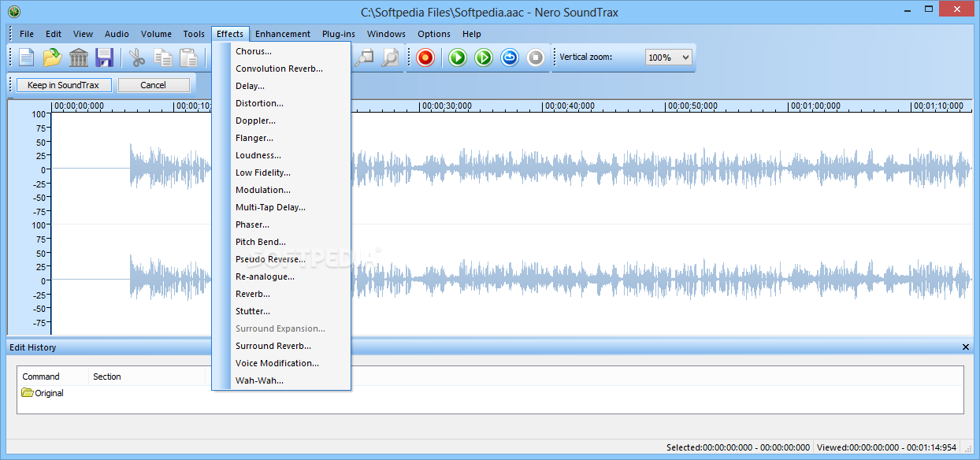
Task: Select Doppler... from the menu
Action: pos(281,121)
